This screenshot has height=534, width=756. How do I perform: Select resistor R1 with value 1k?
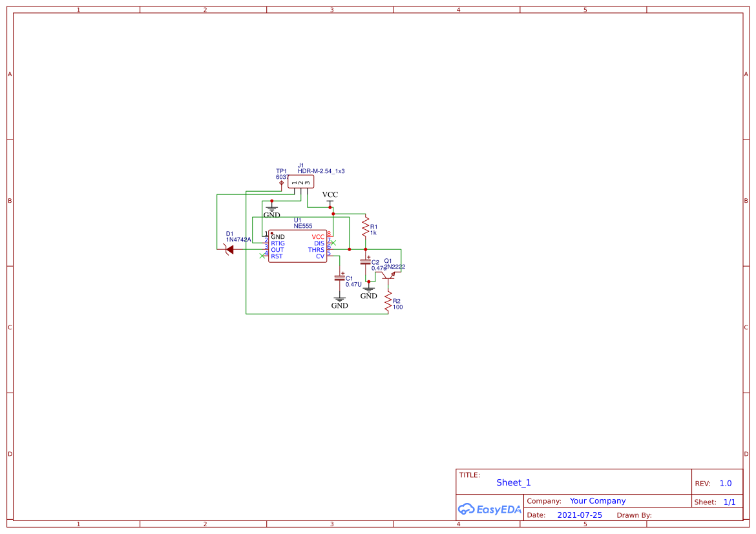click(366, 226)
